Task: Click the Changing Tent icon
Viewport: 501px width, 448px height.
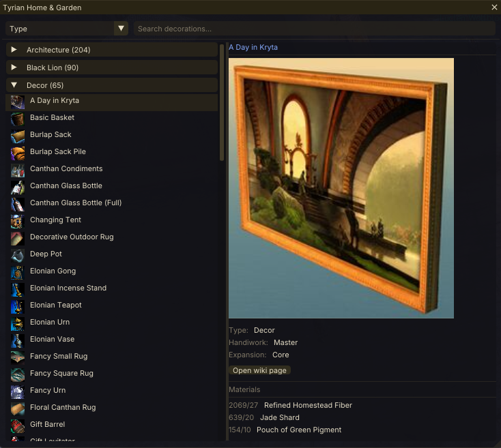Action: [x=18, y=222]
